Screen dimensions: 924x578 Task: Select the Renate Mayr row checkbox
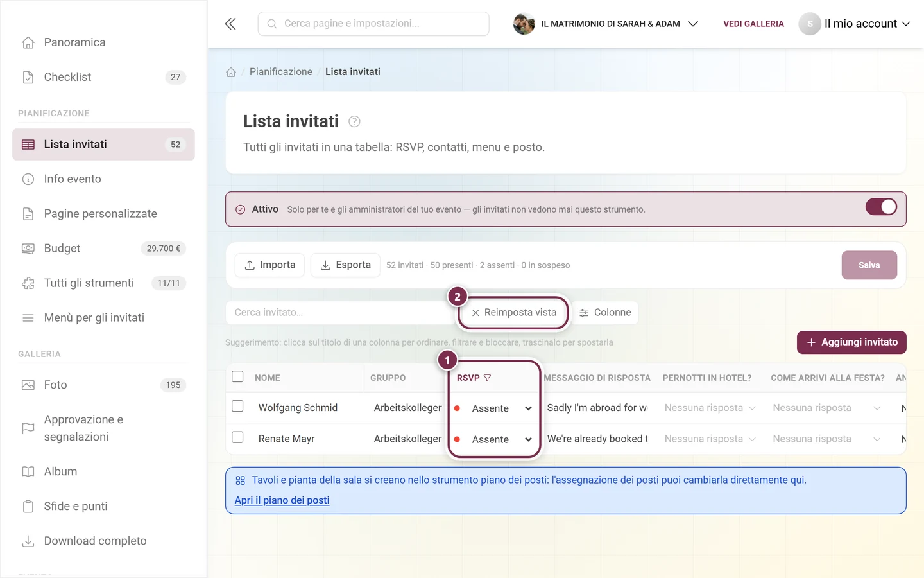(237, 437)
